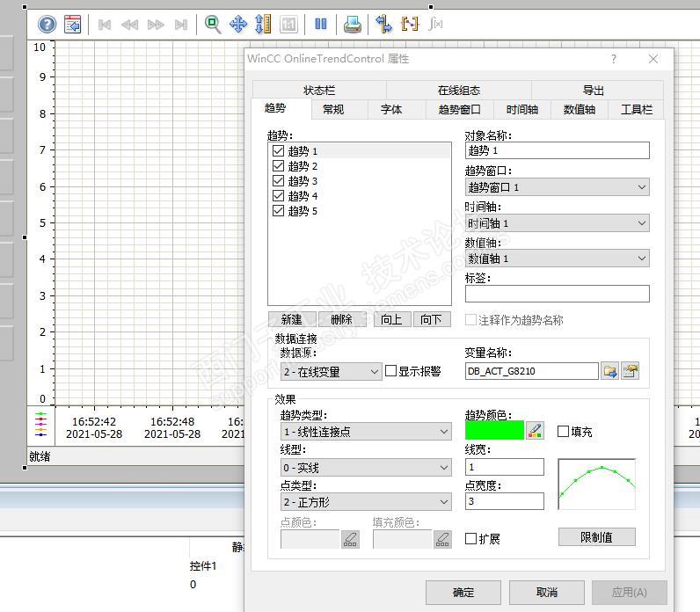Click the 线宽 line width field

pyautogui.click(x=505, y=467)
